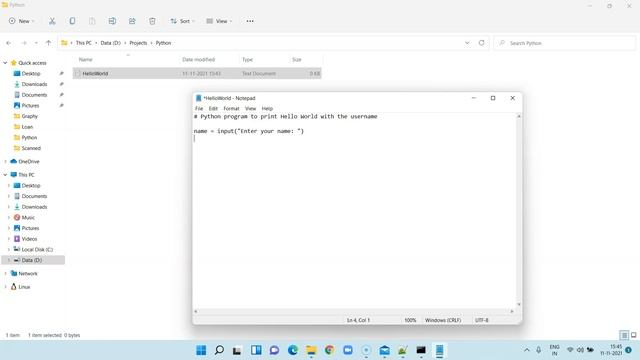Open recent locations chevron beside forward arrow
640x360 pixels.
pyautogui.click(x=36, y=43)
